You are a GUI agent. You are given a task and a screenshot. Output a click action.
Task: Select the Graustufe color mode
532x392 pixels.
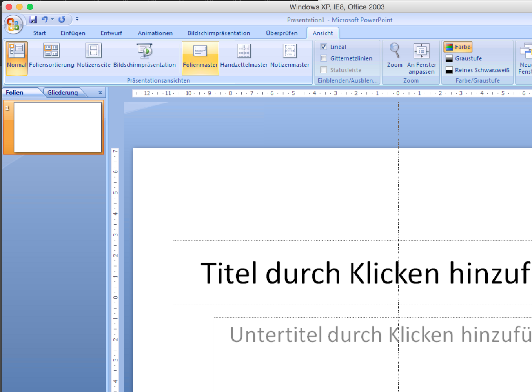(x=464, y=58)
